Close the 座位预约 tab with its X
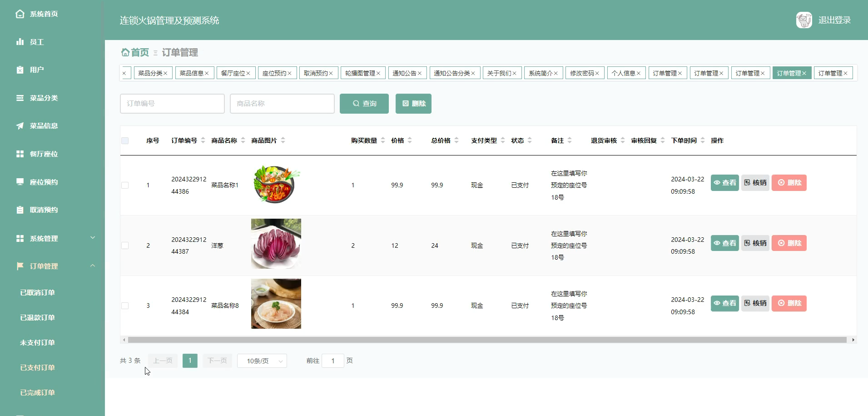 click(x=289, y=73)
